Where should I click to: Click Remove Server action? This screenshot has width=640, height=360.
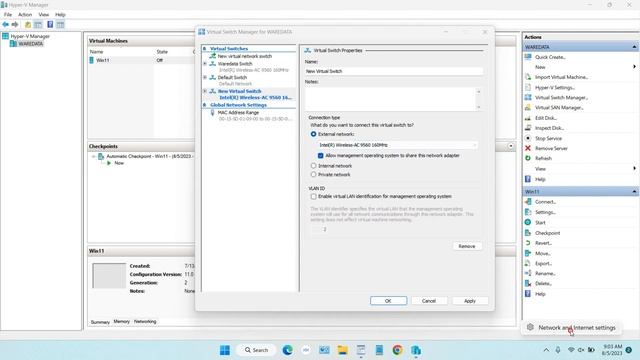click(x=551, y=149)
